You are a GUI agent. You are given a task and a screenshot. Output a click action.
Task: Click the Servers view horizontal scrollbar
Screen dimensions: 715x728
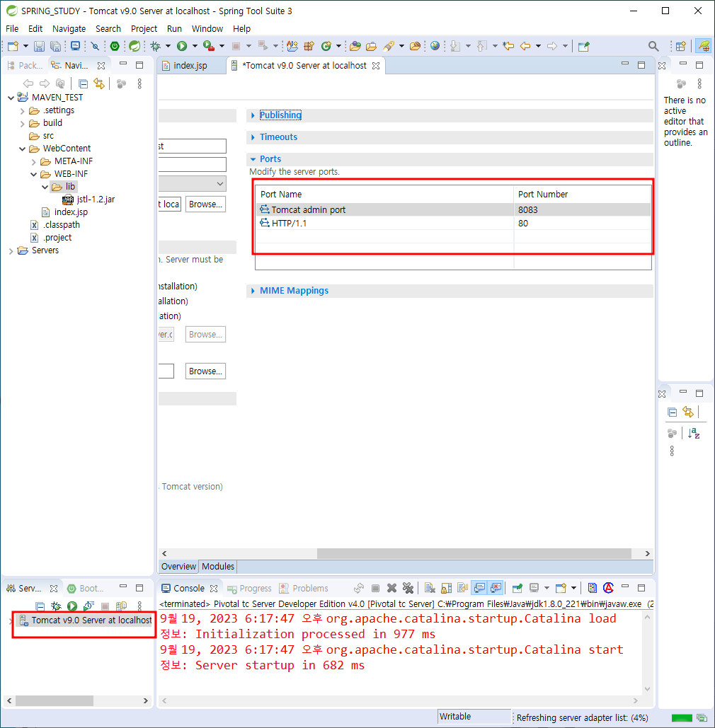pos(55,700)
